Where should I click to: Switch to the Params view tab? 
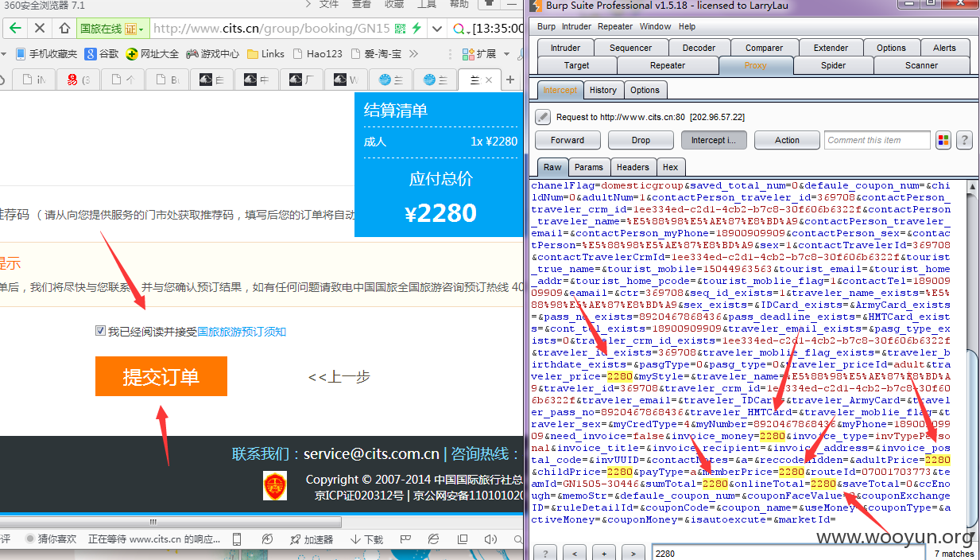tap(589, 167)
